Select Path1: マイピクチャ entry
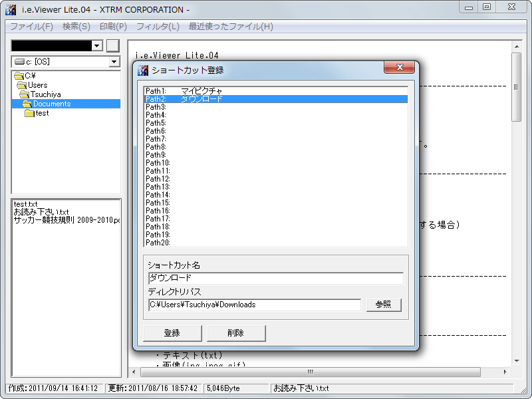532x399 pixels. pyautogui.click(x=275, y=91)
